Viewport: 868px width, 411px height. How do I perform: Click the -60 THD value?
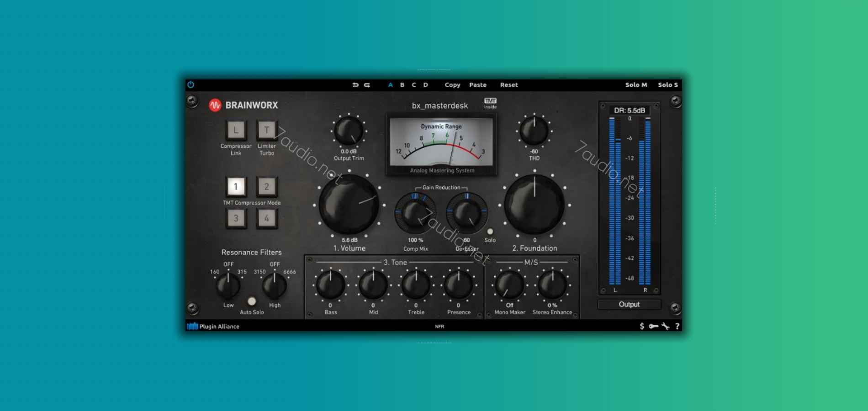coord(534,151)
